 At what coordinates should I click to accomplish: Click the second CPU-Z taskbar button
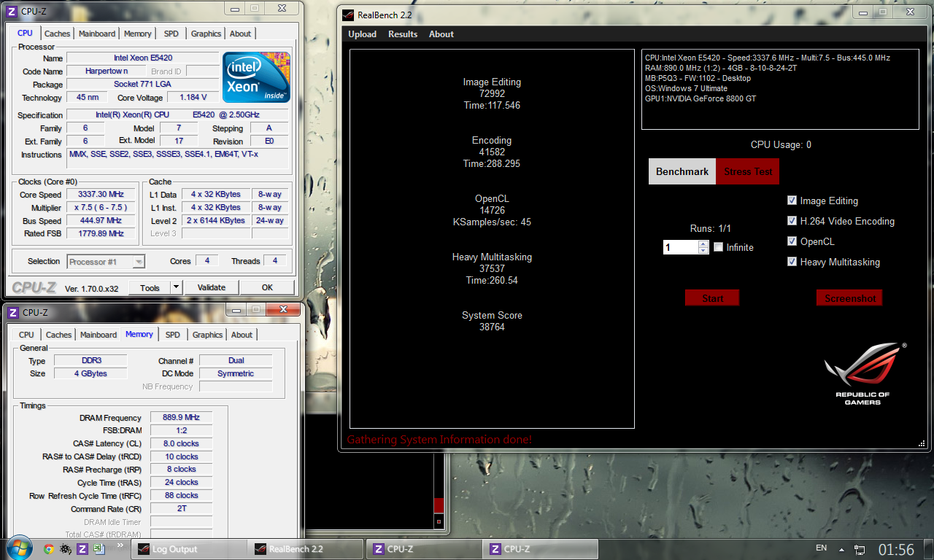click(541, 549)
